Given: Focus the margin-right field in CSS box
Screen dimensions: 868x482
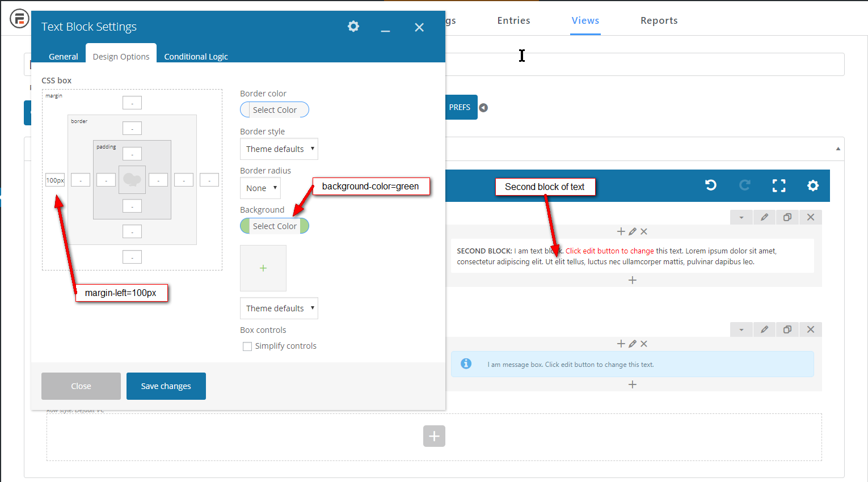Looking at the screenshot, I should [x=209, y=180].
